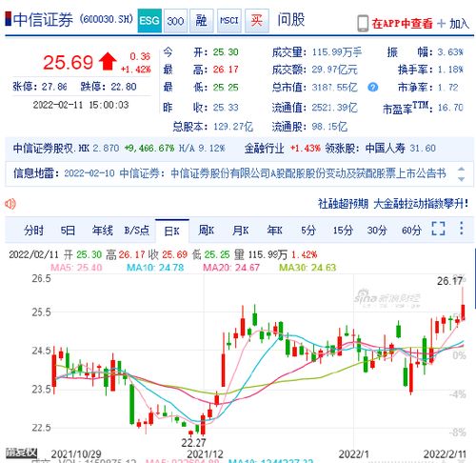Open the 问股 link
This screenshot has height=463, width=476.
coord(291,20)
